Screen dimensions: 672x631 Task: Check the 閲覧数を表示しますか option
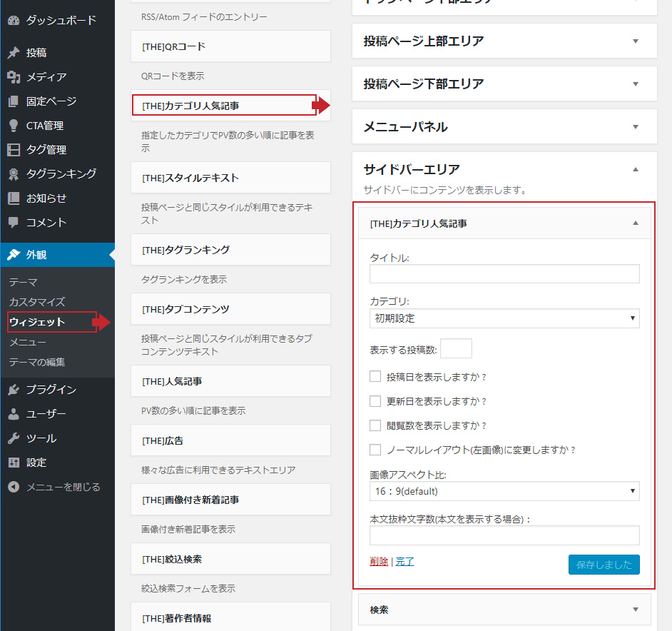coord(375,425)
